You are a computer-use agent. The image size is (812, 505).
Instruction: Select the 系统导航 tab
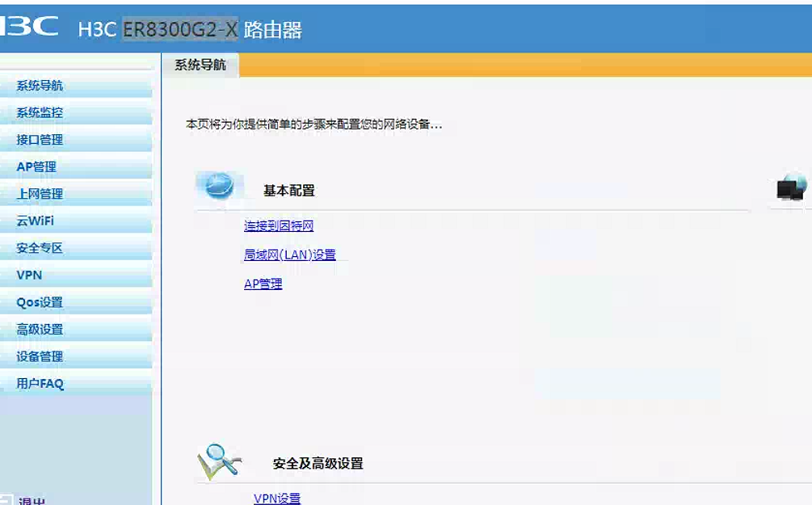click(200, 65)
